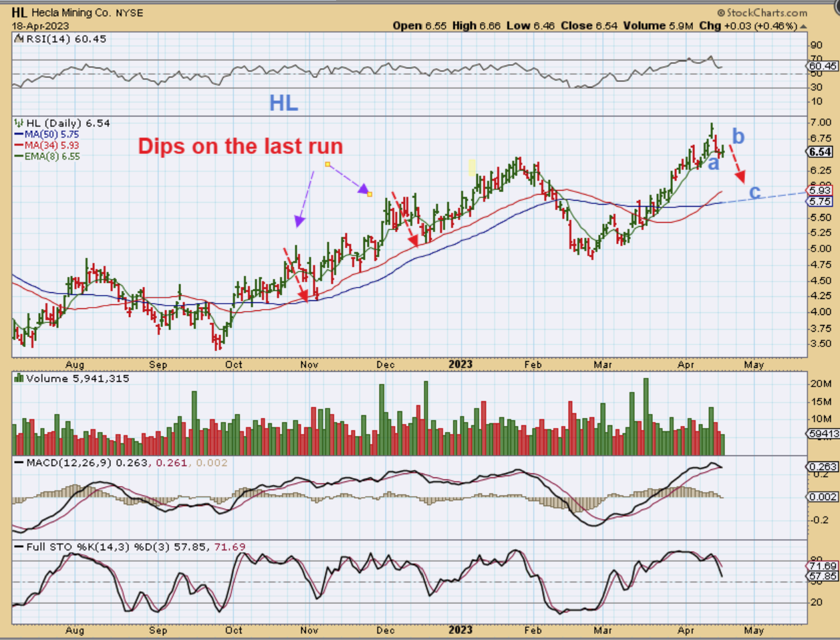Click the blue 'b' wave label
Viewport: 840px width, 640px height.
click(x=738, y=136)
